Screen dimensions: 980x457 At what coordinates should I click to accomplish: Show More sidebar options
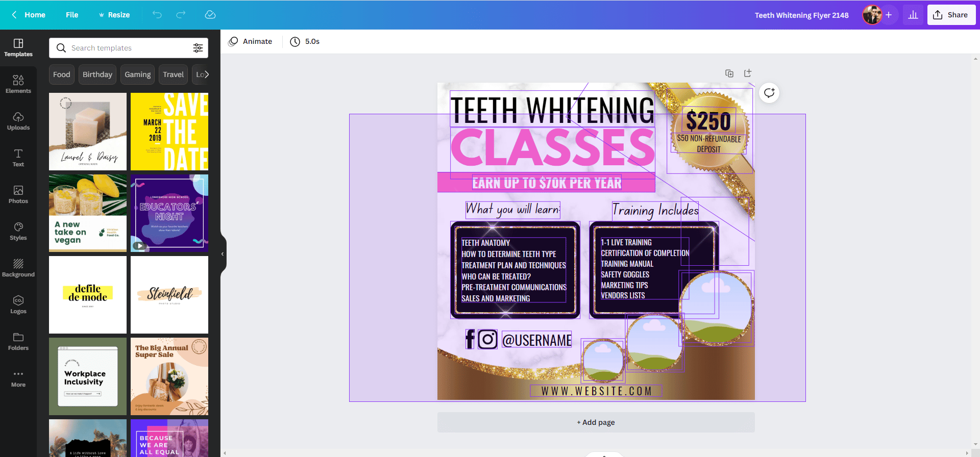(18, 378)
